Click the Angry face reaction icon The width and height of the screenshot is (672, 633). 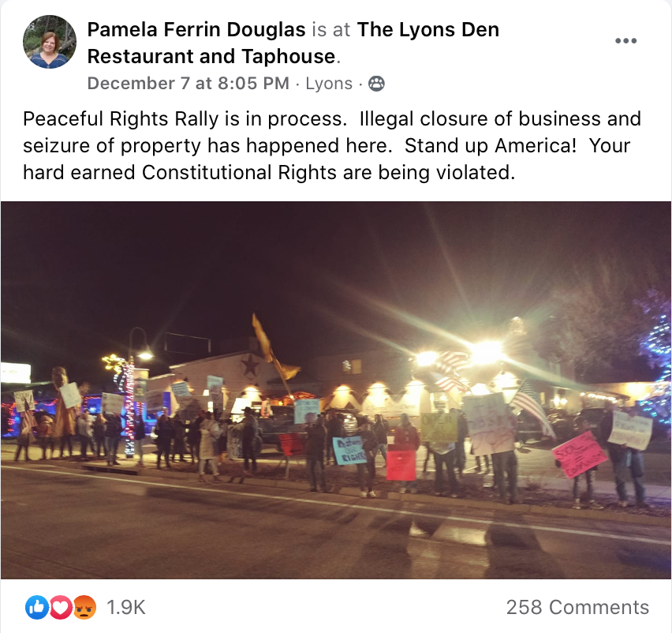tap(84, 607)
